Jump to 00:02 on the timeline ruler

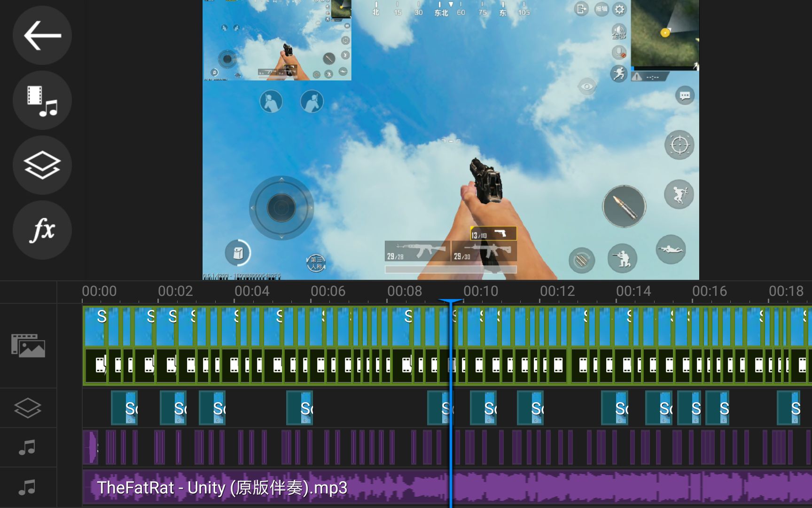175,291
